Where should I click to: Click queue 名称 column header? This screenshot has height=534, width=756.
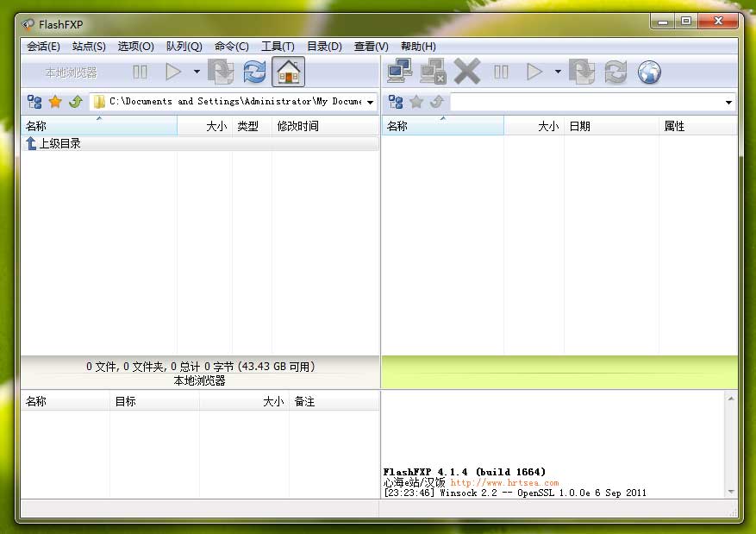[x=66, y=401]
